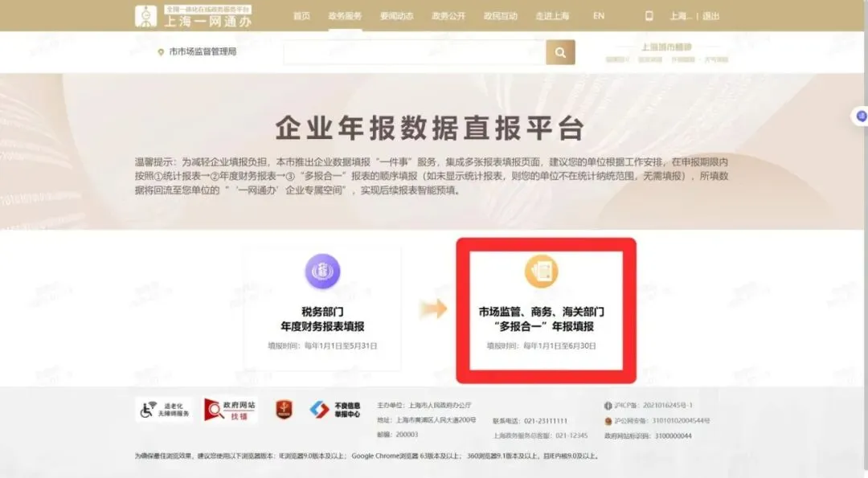
Task: Go to 政务公开 in navigation
Action: pos(448,16)
